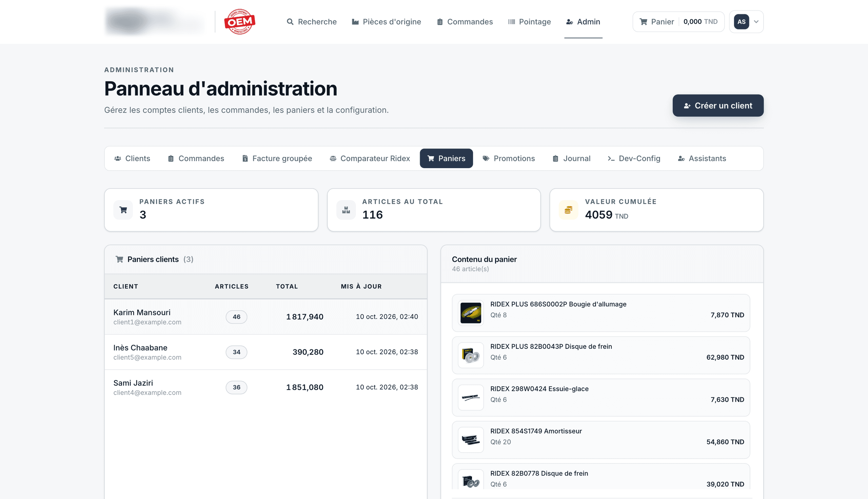
Task: Click the Créer un client button
Action: point(718,105)
